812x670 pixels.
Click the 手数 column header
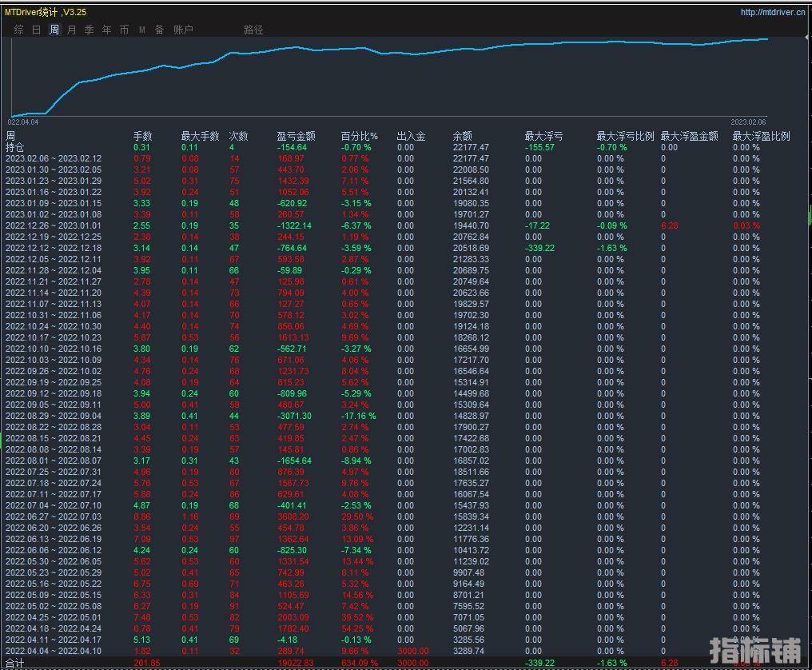point(143,136)
